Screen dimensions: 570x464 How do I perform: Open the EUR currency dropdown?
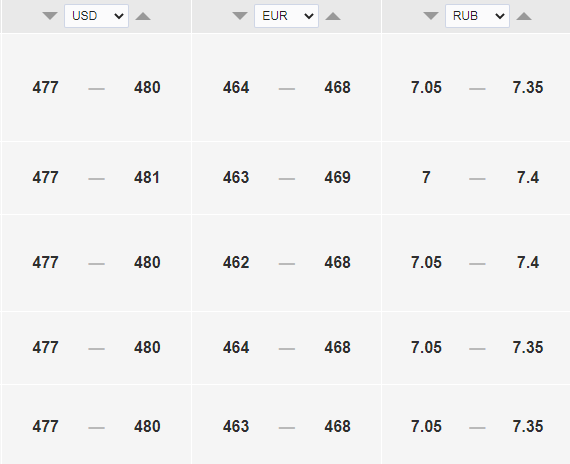tap(286, 16)
